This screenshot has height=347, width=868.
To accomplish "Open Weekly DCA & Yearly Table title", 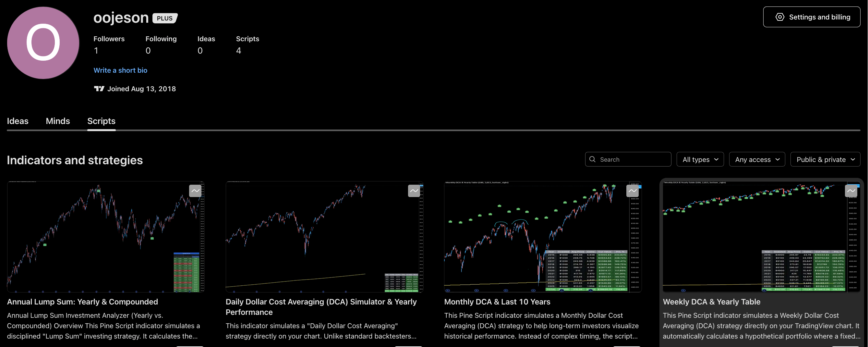I will pyautogui.click(x=711, y=302).
